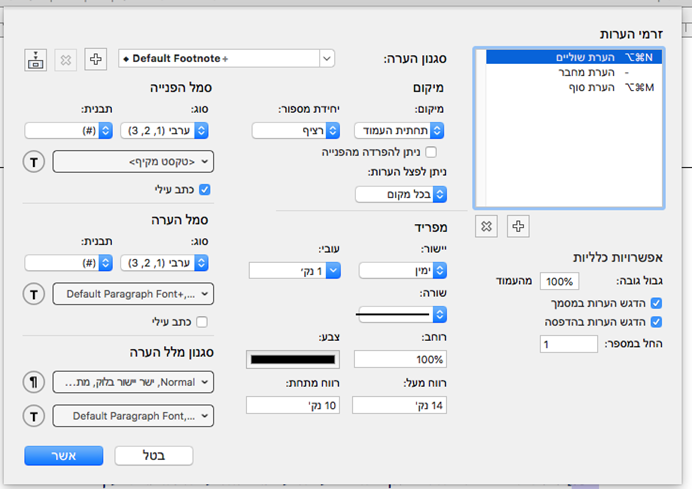Open Default Paragraph Font+ dropdown under סמל הערה
The width and height of the screenshot is (692, 489).
tap(133, 294)
